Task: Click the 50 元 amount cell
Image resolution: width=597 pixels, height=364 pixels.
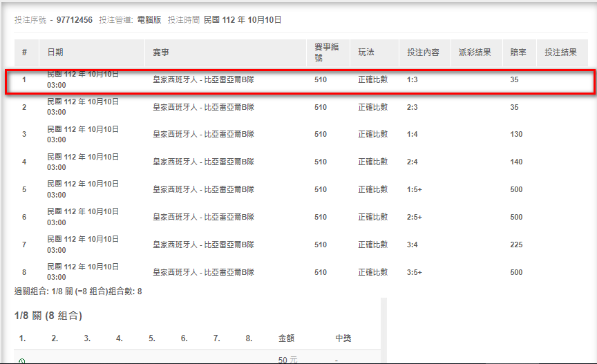Action: click(287, 360)
